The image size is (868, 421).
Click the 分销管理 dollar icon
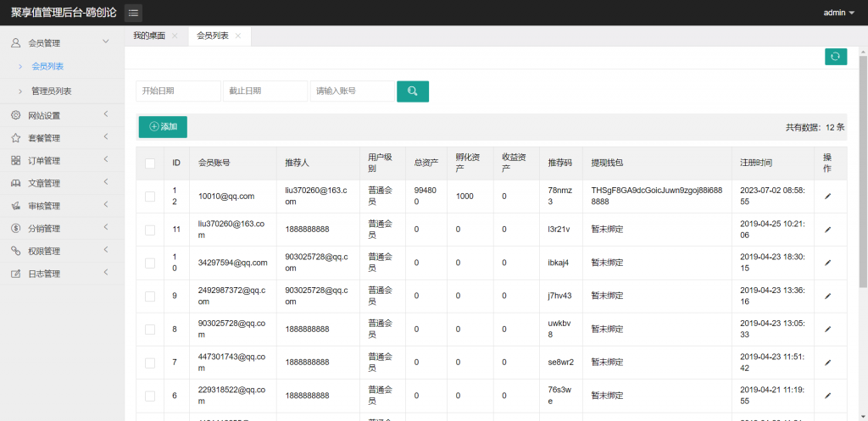pyautogui.click(x=16, y=229)
